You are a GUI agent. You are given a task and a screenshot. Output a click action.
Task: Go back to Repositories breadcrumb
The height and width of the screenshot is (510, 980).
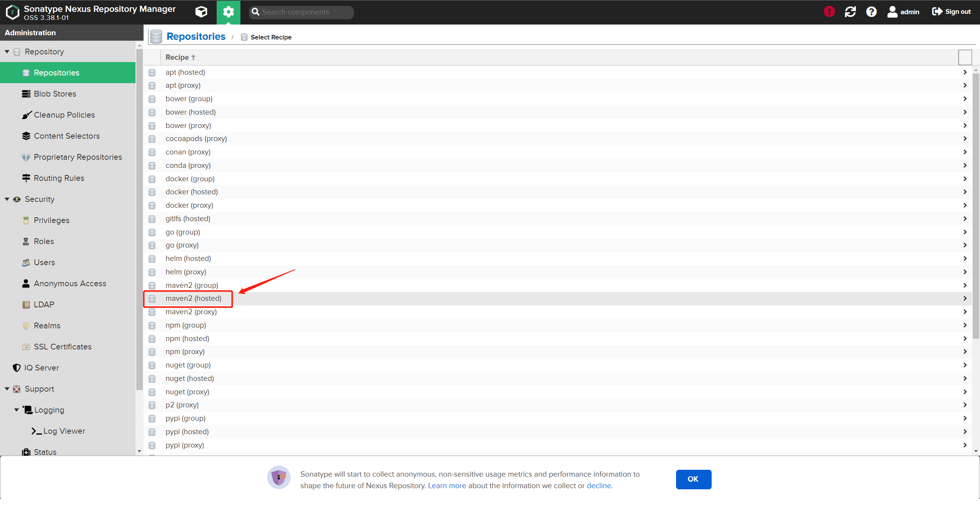(x=196, y=36)
